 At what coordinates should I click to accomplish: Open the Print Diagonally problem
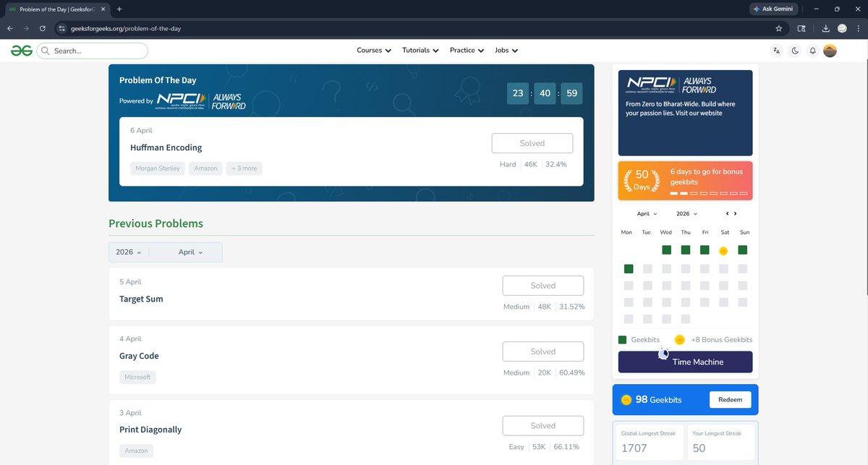(x=150, y=430)
